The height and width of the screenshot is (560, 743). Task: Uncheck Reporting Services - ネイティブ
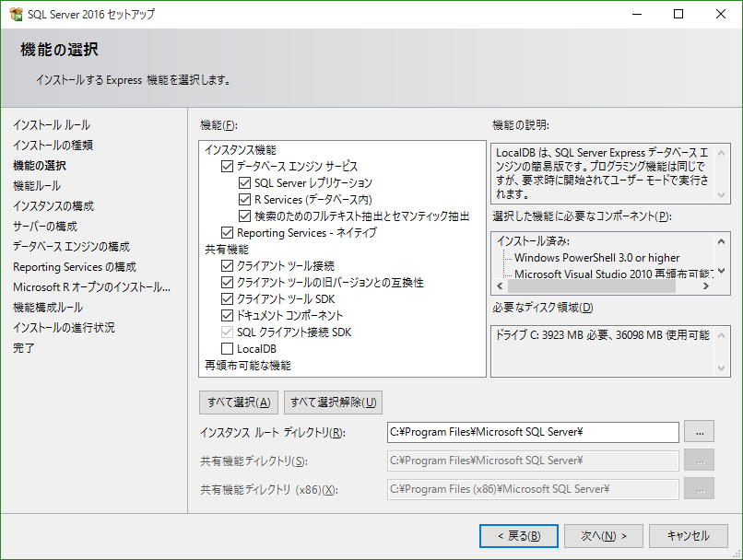(x=228, y=233)
